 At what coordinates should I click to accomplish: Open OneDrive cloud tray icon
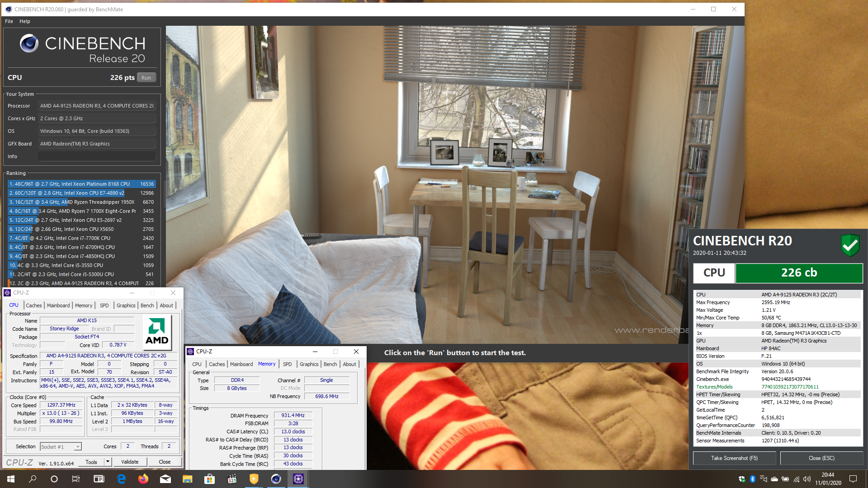[774, 479]
